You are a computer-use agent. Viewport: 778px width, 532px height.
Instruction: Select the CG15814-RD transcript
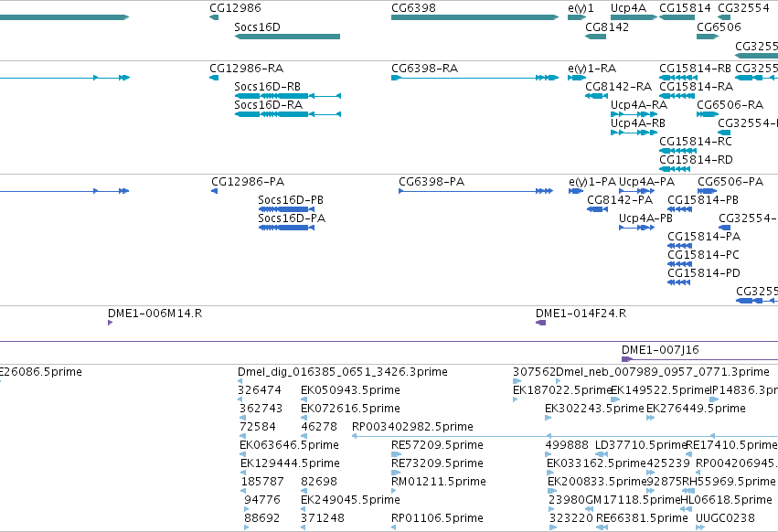pyautogui.click(x=675, y=169)
